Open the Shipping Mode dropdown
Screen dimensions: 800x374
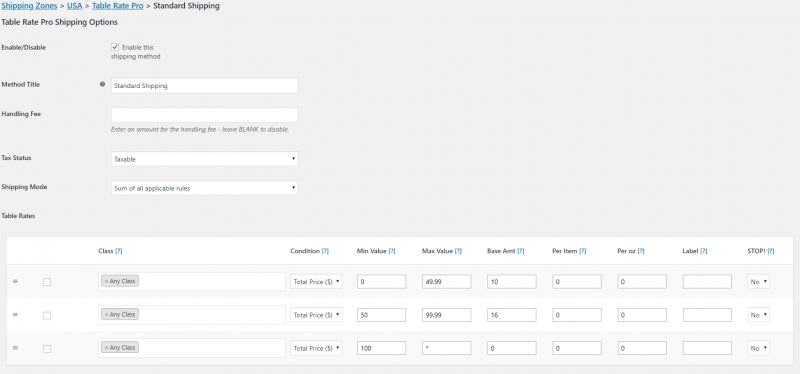click(x=205, y=188)
